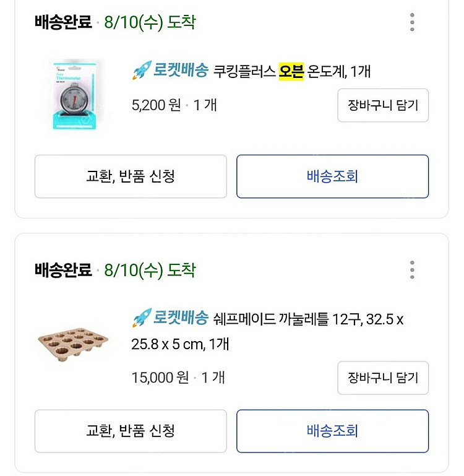Viewport: 464px width, 476px height.
Task: Request 교환, 반품 신청 for the canelé mold
Action: (131, 431)
